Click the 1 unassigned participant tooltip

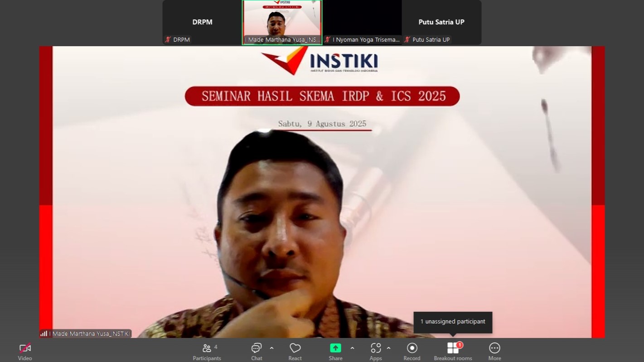(x=453, y=322)
